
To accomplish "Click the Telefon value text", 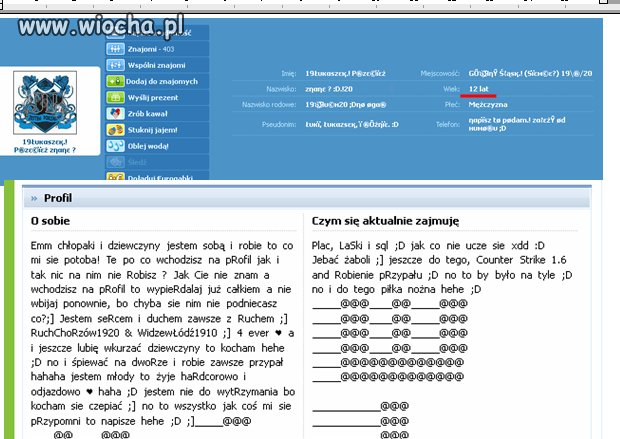I will point(517,124).
